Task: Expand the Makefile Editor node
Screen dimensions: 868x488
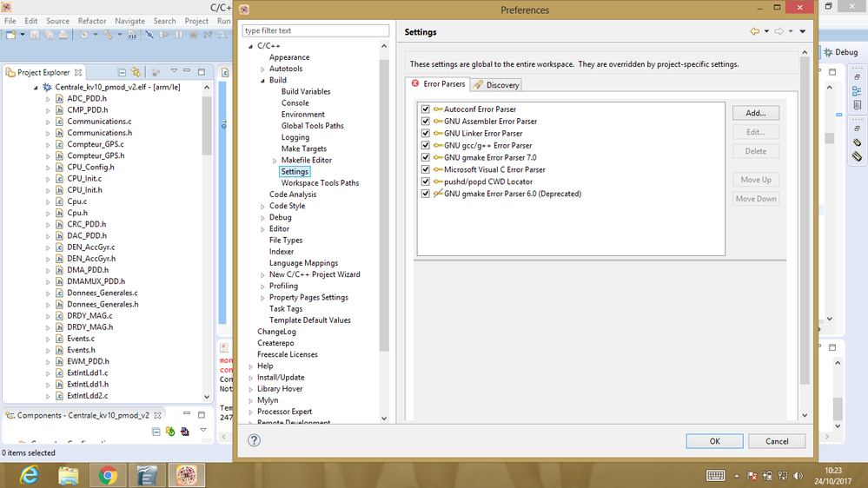Action: coord(275,161)
